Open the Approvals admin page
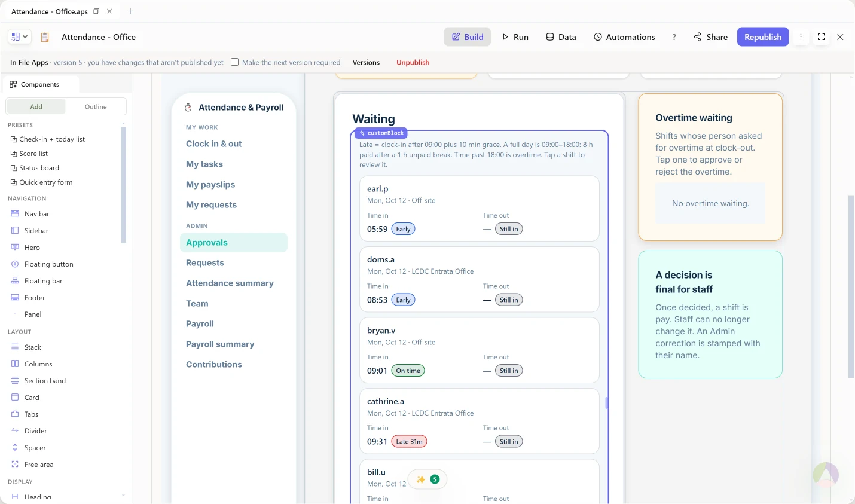Image resolution: width=855 pixels, height=504 pixels. pyautogui.click(x=234, y=243)
